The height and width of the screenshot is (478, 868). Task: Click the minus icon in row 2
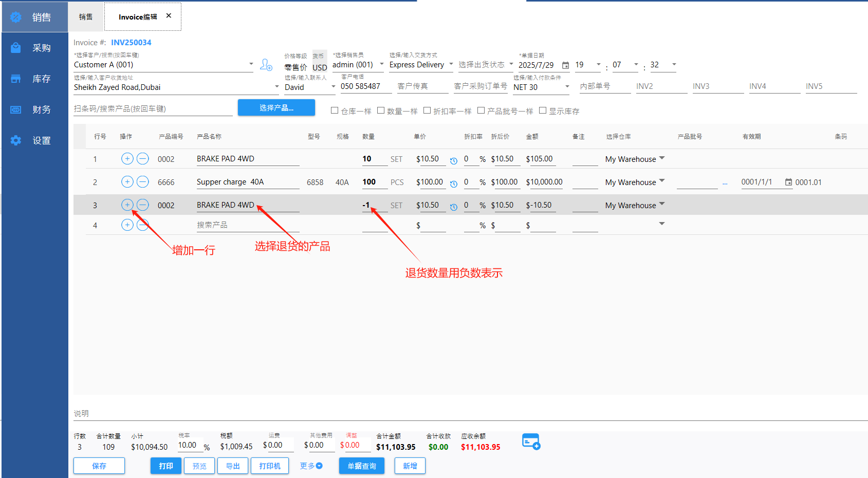[x=143, y=182]
